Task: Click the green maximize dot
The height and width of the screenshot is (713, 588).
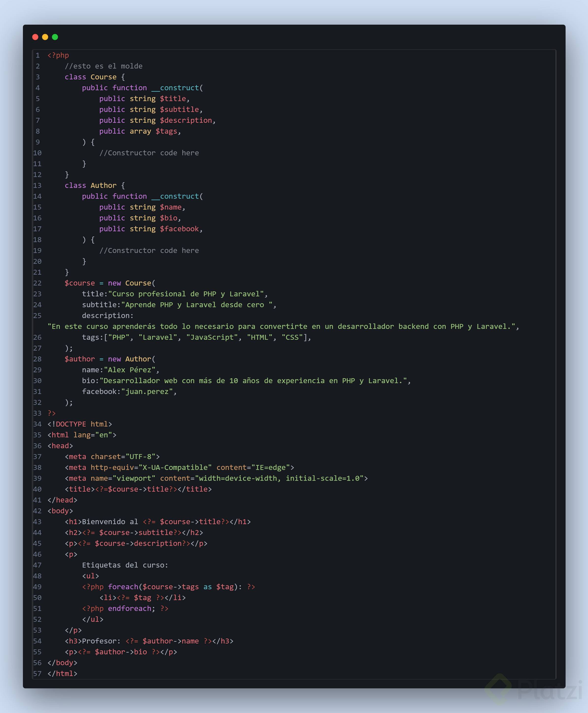Action: coord(55,37)
